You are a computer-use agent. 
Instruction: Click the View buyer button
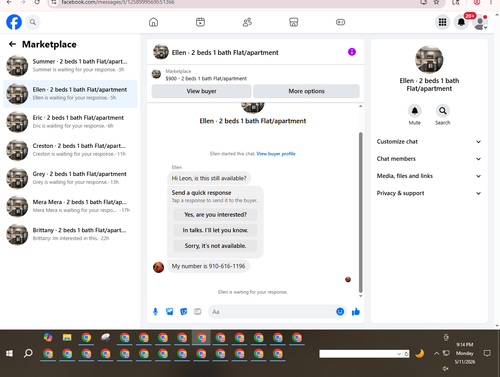pos(201,91)
